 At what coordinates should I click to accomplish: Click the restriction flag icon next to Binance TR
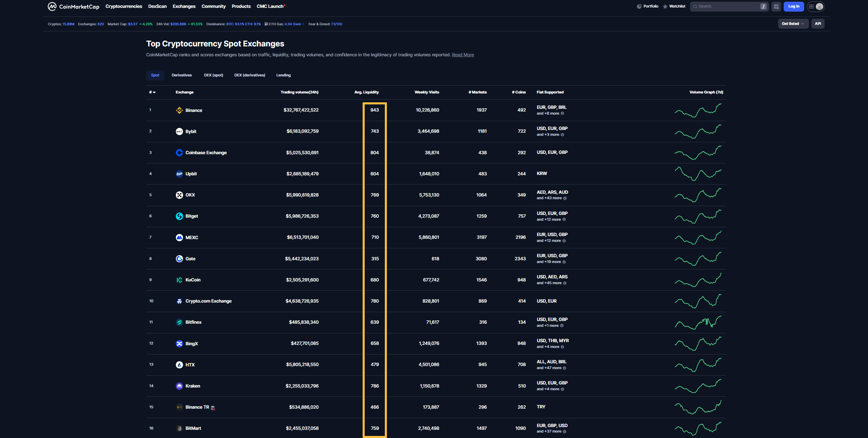pyautogui.click(x=213, y=407)
